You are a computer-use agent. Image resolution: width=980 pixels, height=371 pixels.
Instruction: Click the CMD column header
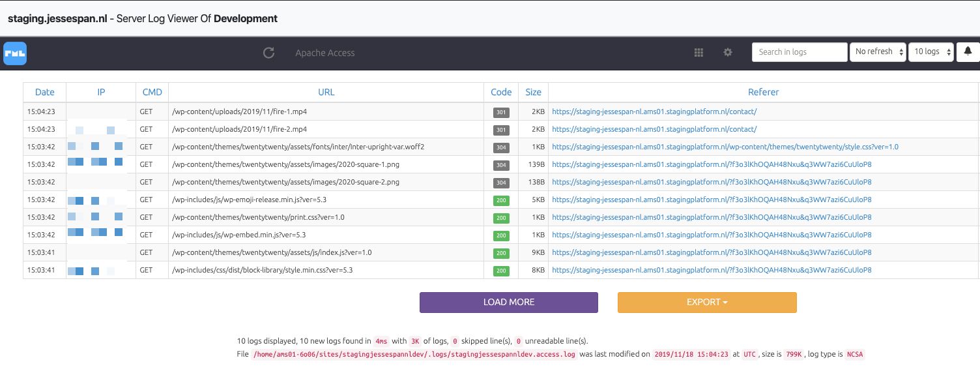152,92
